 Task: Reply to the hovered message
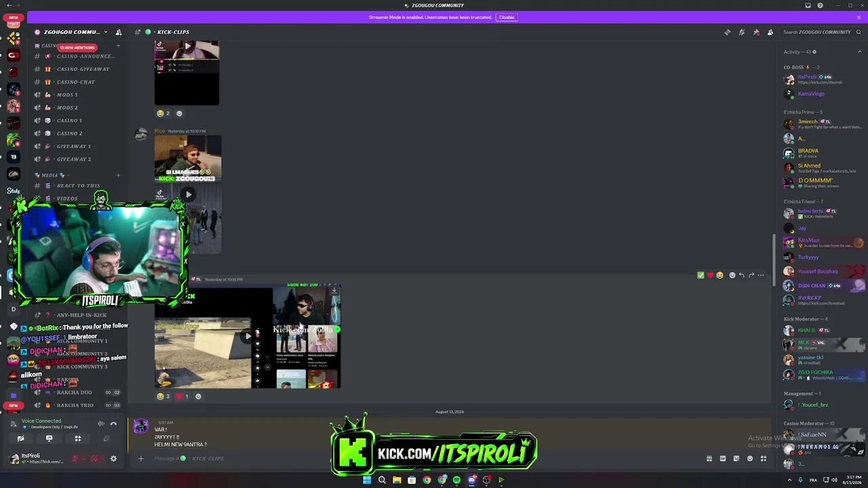click(x=741, y=275)
